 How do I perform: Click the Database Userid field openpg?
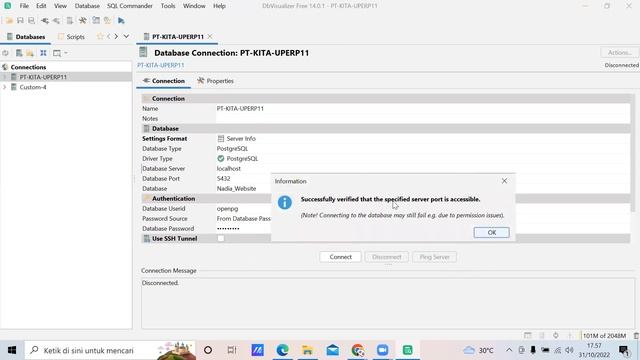coord(243,209)
